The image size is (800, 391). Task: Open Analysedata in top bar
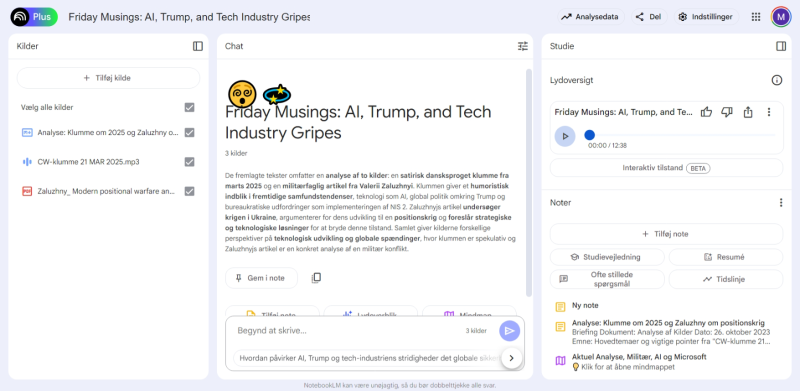[x=591, y=17]
